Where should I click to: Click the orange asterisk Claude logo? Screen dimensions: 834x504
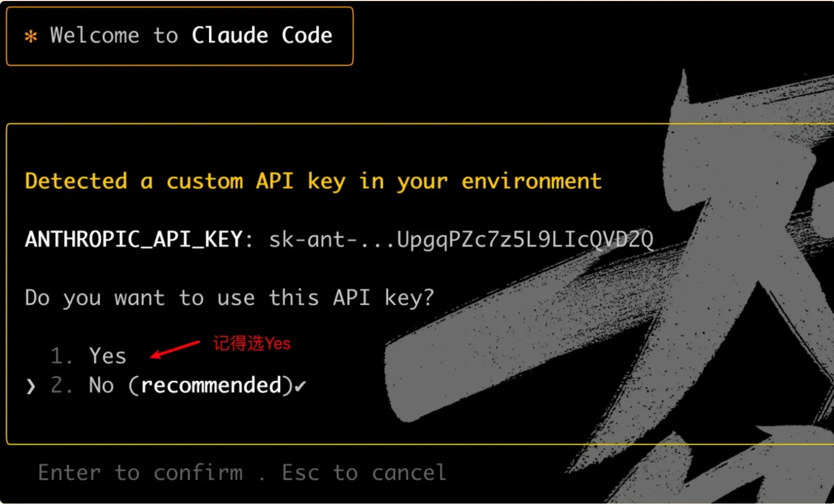click(x=31, y=36)
